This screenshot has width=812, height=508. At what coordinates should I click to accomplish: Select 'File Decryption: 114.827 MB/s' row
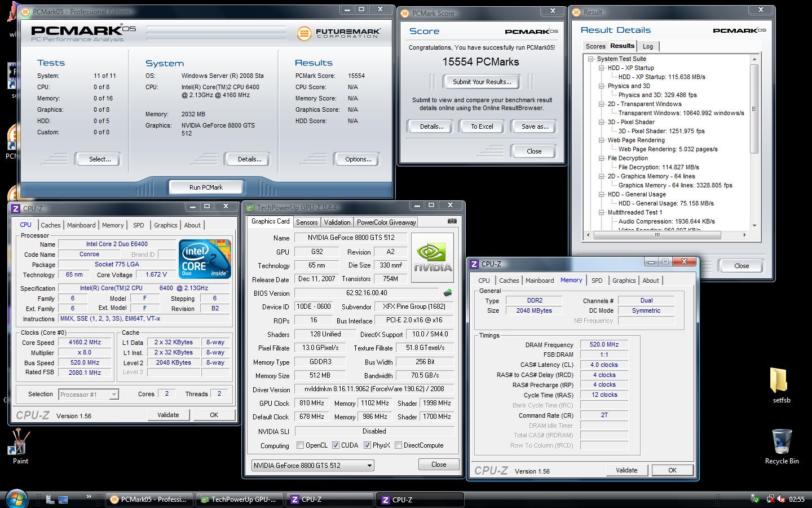[659, 167]
